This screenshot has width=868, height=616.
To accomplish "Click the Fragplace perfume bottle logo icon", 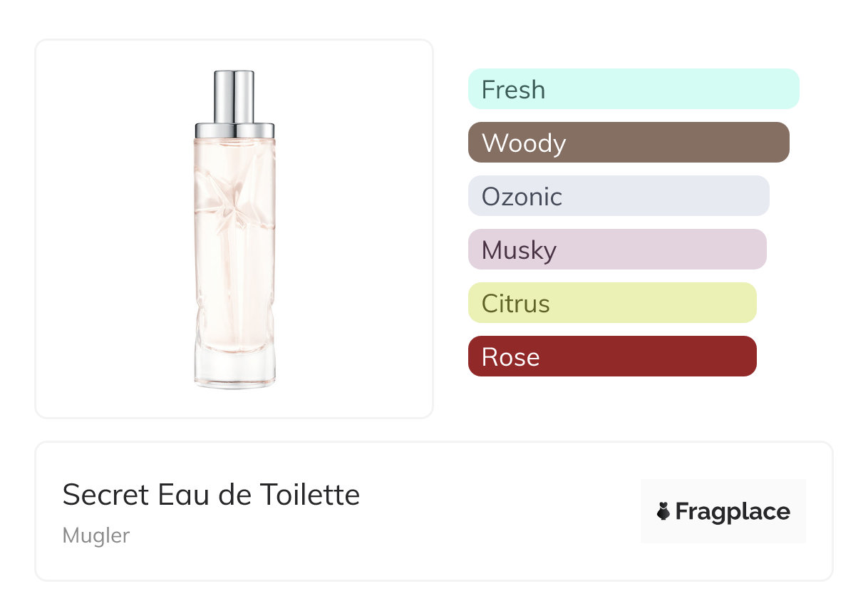I will pyautogui.click(x=663, y=511).
